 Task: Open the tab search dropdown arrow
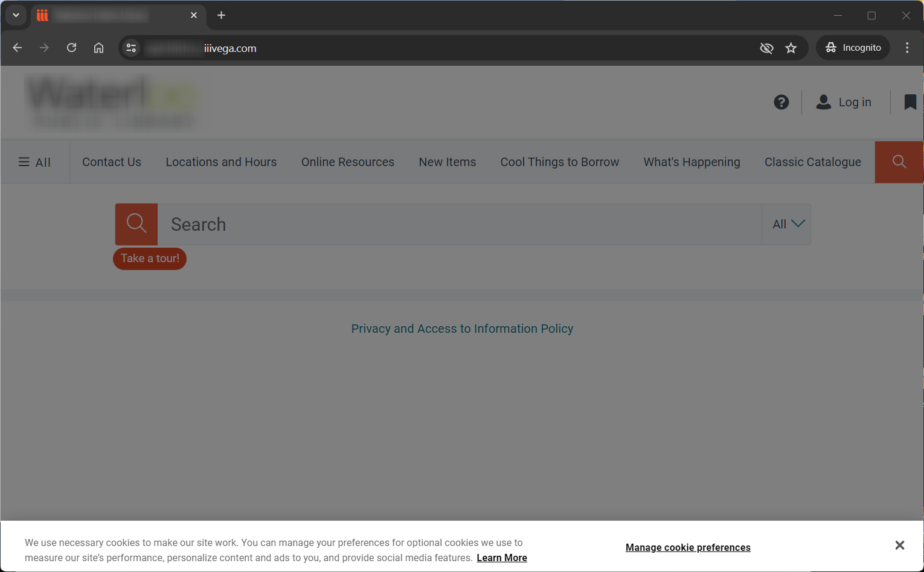(x=16, y=15)
